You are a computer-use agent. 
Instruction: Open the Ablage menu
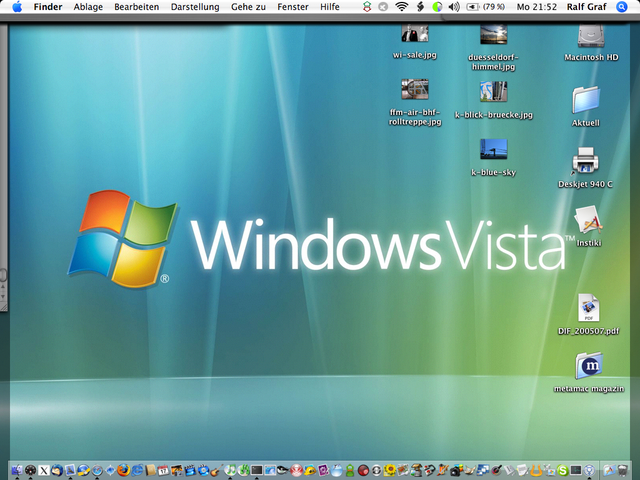coord(88,7)
